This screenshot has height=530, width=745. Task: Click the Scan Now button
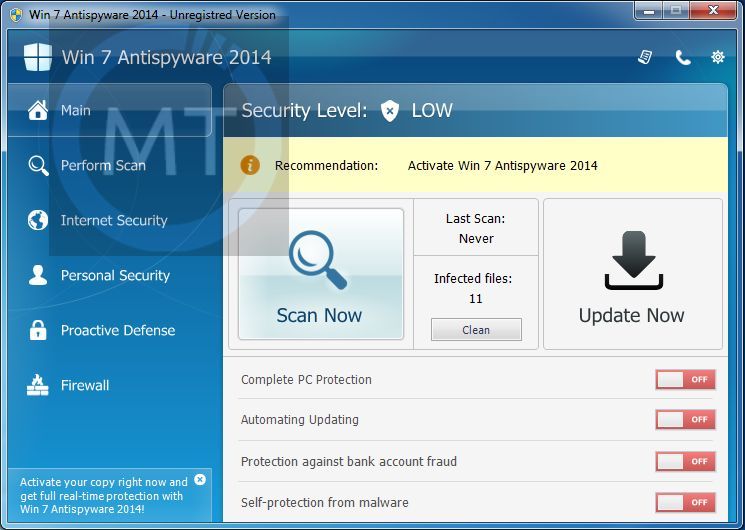321,274
